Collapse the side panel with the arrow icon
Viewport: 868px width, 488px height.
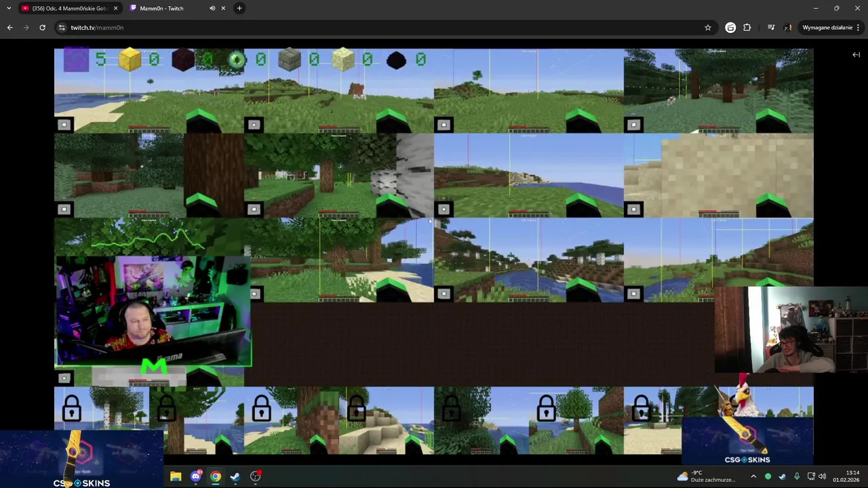tap(856, 55)
